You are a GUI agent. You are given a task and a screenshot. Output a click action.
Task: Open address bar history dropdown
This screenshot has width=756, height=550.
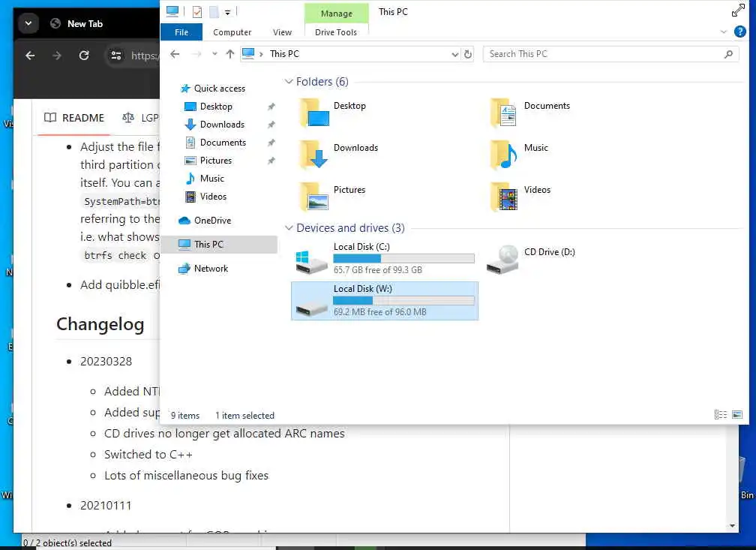[x=454, y=55]
